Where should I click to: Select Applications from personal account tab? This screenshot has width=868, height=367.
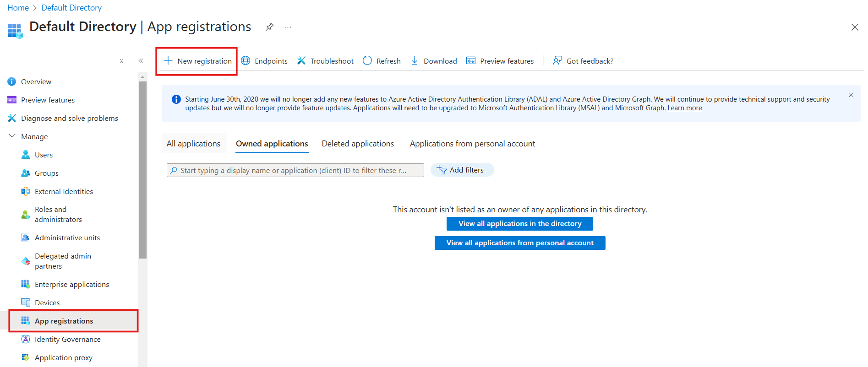click(472, 144)
